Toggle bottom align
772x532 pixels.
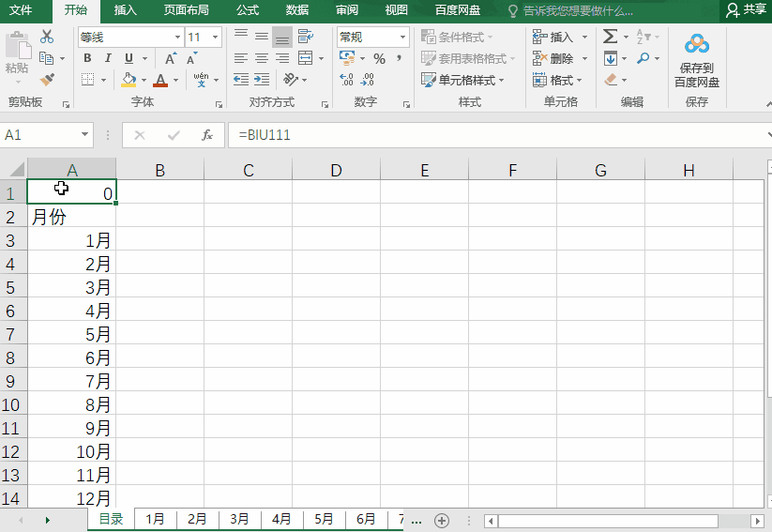pos(282,37)
